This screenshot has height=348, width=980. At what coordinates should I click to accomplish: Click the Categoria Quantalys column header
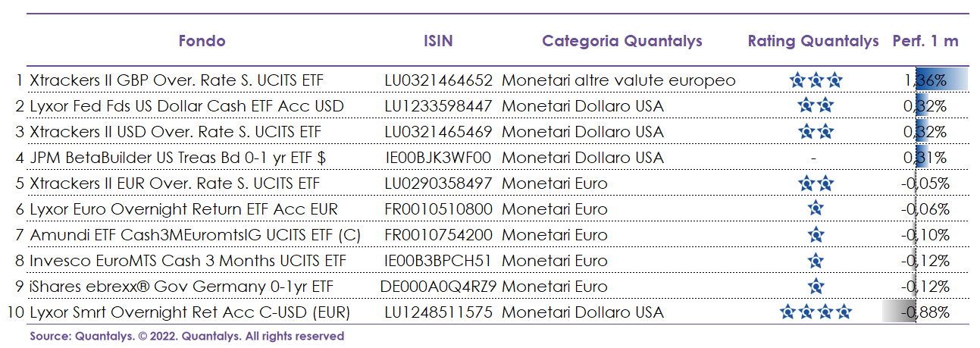point(622,41)
